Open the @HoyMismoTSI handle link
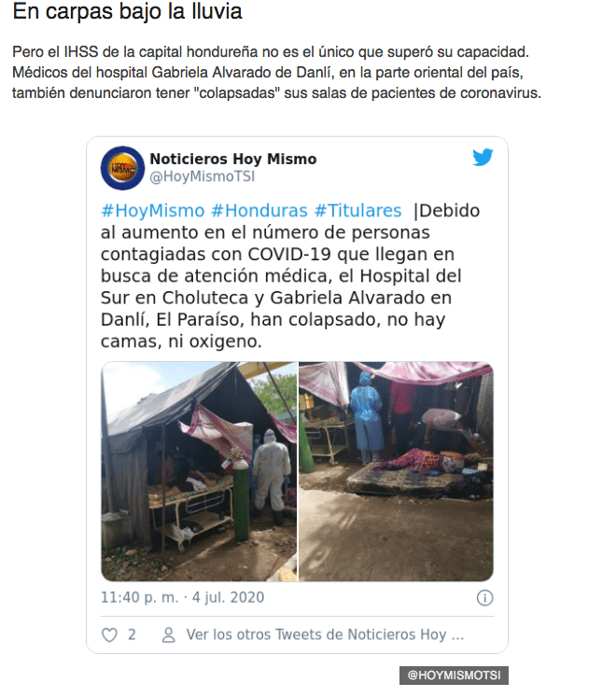This screenshot has width=616, height=697. coord(203,176)
